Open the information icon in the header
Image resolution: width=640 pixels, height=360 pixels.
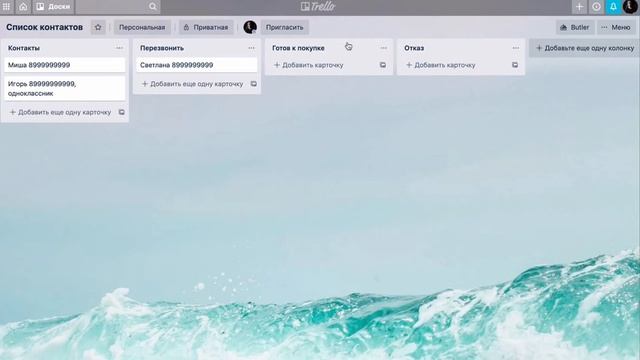pyautogui.click(x=596, y=7)
